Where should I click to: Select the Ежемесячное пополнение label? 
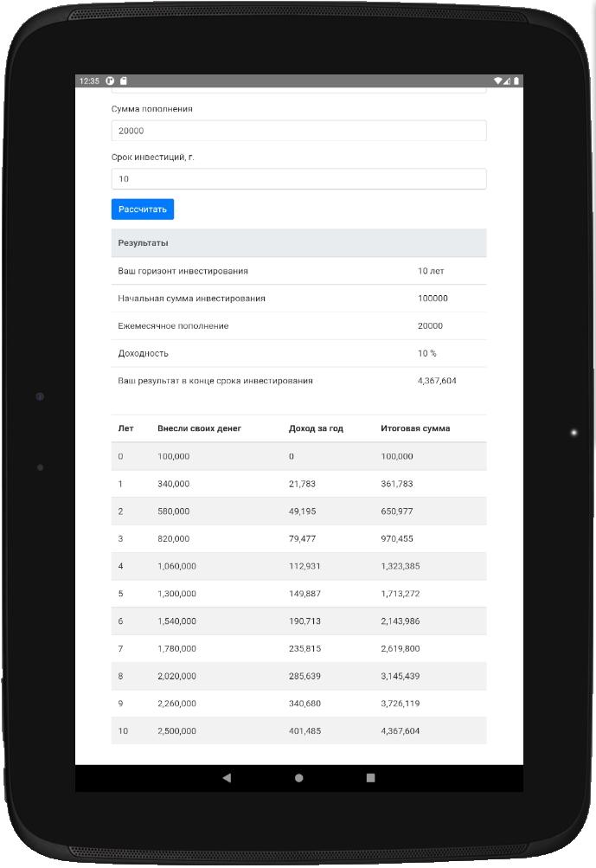[x=173, y=326]
